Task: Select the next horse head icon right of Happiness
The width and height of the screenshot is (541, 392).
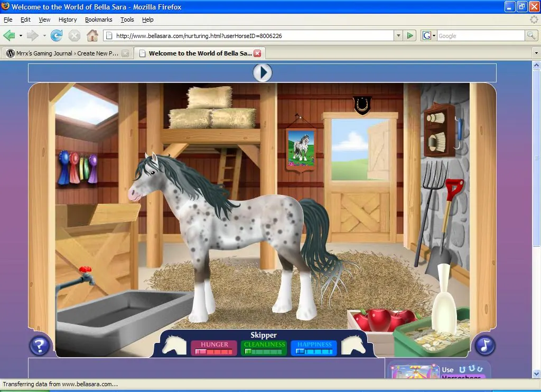Action: (353, 345)
